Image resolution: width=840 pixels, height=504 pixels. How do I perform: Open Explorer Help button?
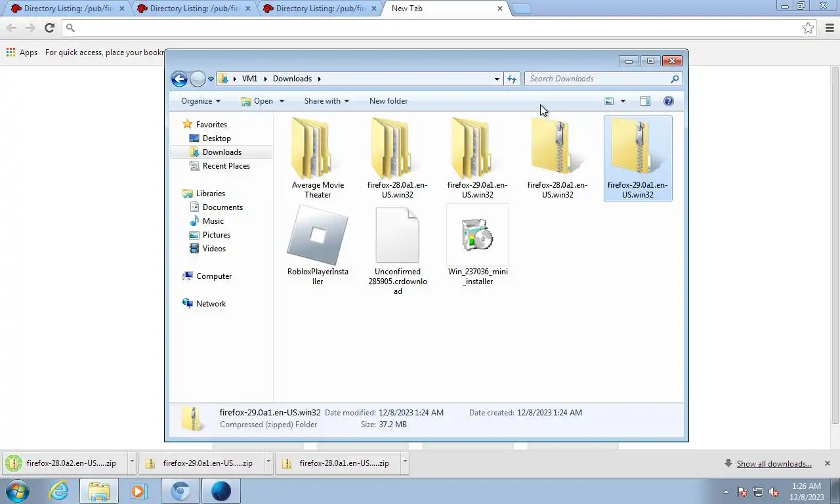coord(668,101)
